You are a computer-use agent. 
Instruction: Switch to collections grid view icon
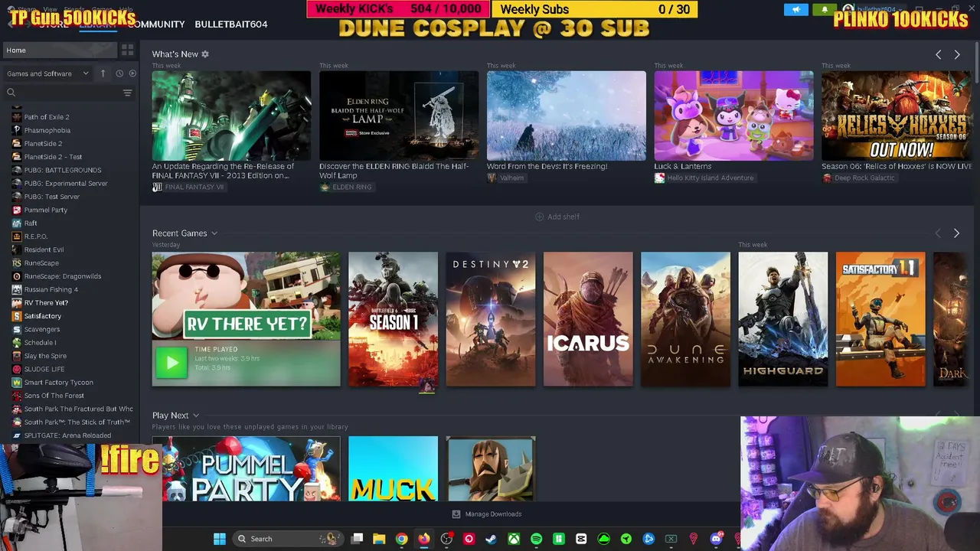[x=127, y=50]
